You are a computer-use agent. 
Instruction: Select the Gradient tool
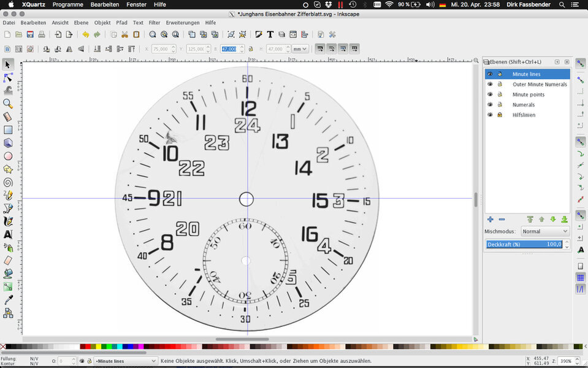tap(8, 286)
